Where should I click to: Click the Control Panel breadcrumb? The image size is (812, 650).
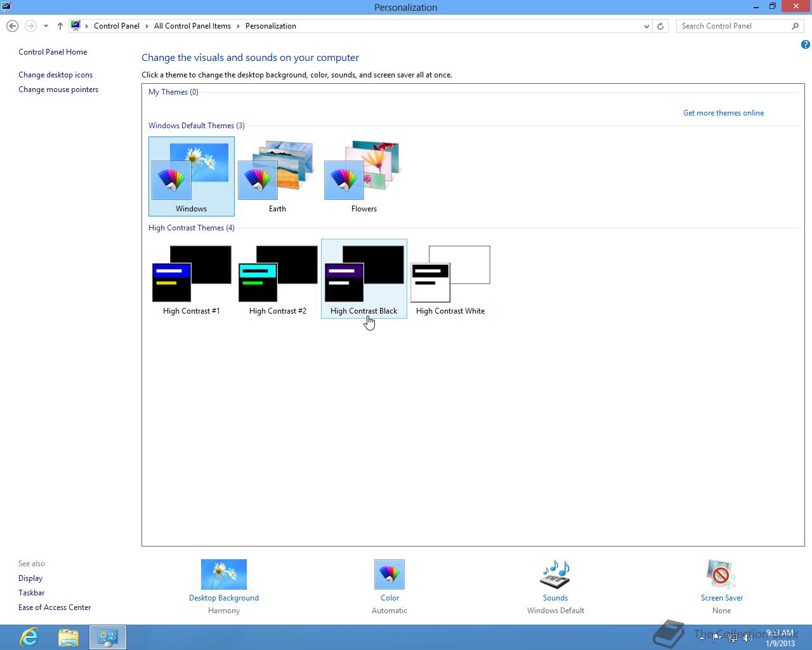117,26
